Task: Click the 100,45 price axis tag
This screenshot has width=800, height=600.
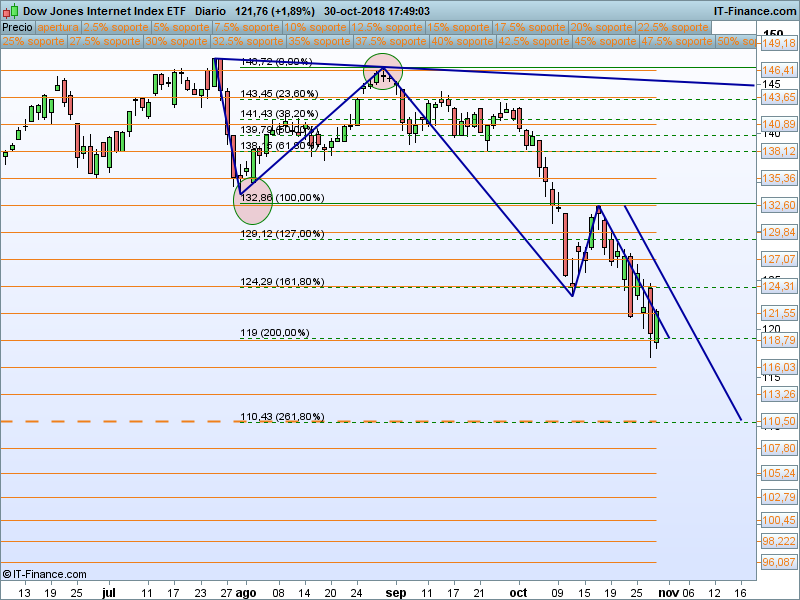Action: pos(779,520)
